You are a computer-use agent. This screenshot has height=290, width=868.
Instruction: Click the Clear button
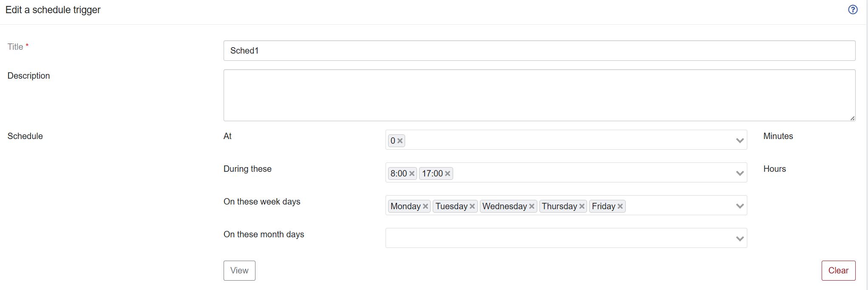coord(838,270)
